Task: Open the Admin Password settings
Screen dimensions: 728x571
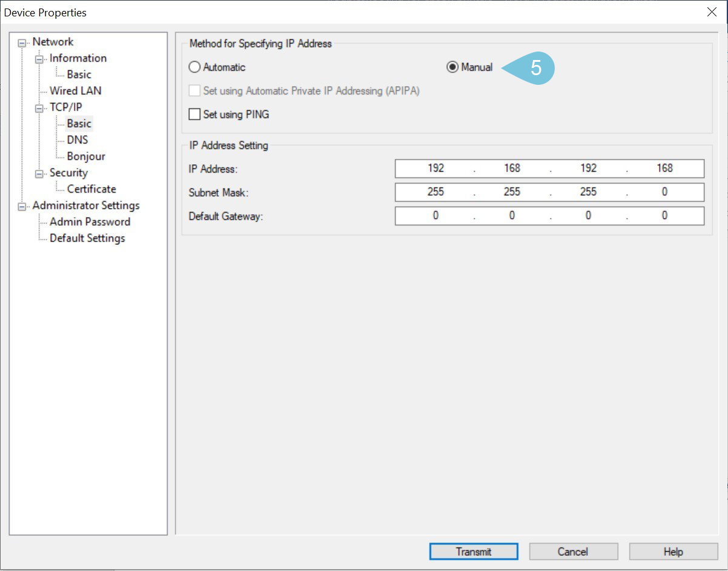Action: 88,221
